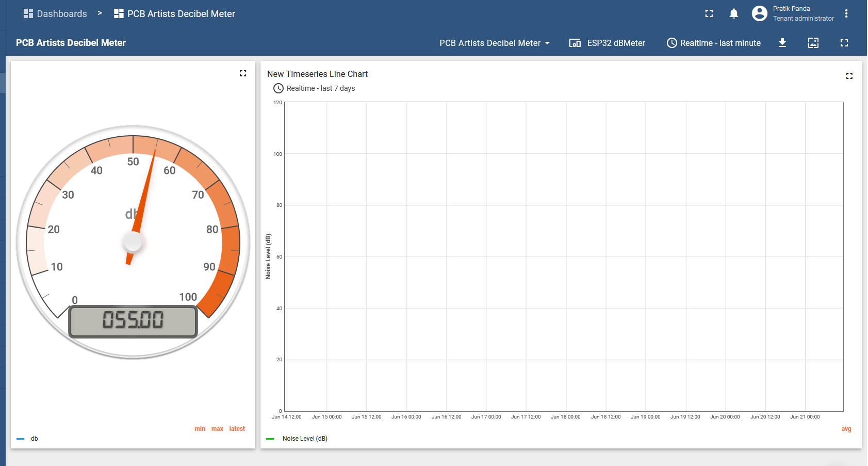Expand the gauge widget to fullscreen
Screen dimensions: 868x466
coord(243,73)
